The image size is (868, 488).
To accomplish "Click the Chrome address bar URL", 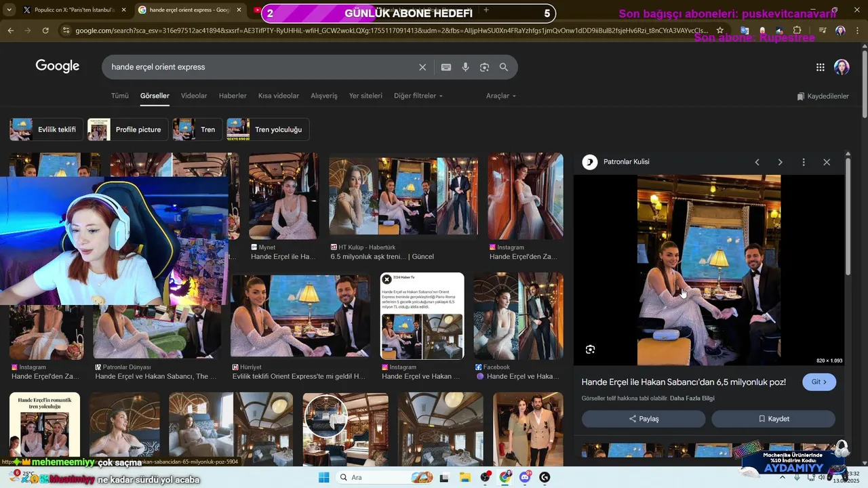I will (x=392, y=30).
